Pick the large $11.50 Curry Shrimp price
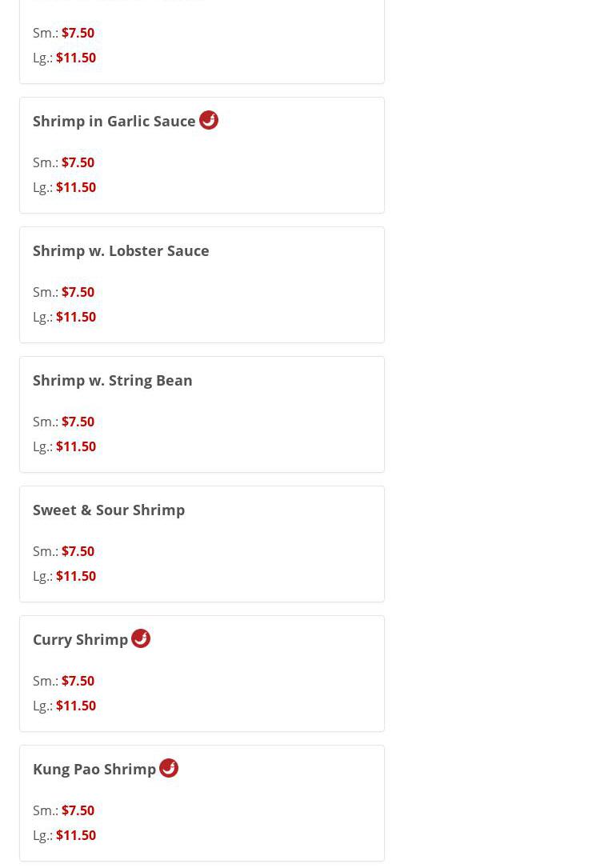Image resolution: width=616 pixels, height=868 pixels. click(76, 706)
